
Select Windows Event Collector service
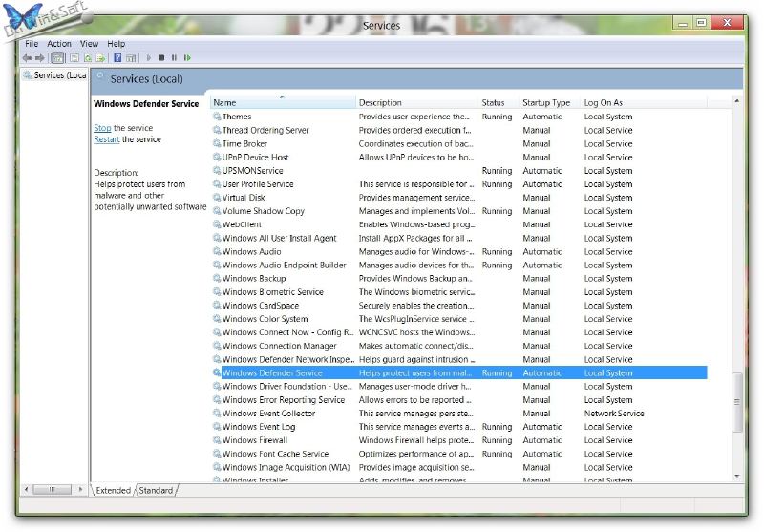(459, 414)
